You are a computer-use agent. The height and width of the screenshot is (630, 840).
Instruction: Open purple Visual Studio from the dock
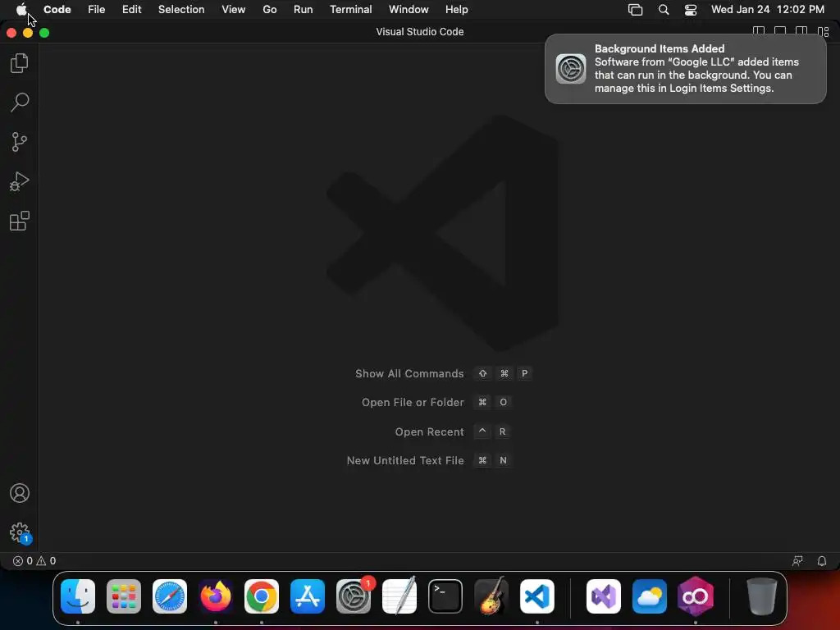pyautogui.click(x=604, y=596)
